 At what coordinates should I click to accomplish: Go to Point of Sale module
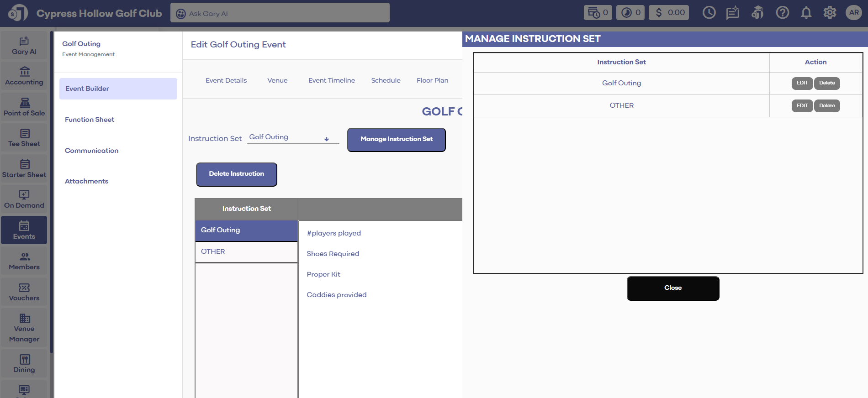click(x=24, y=107)
